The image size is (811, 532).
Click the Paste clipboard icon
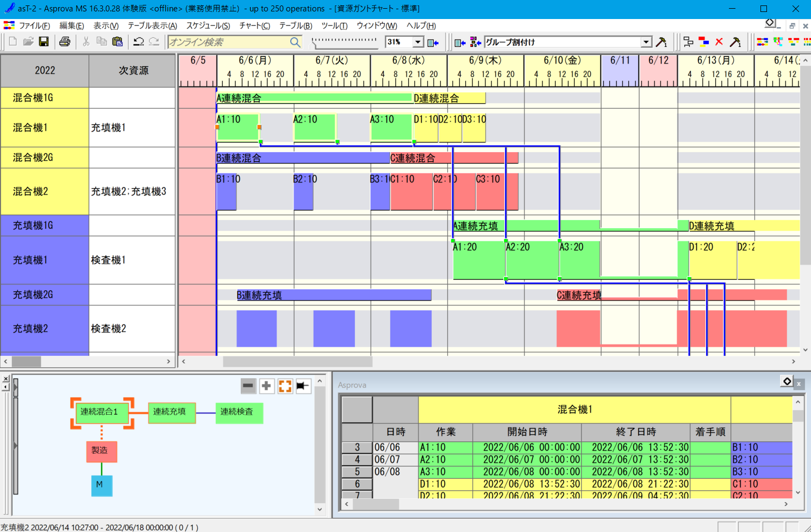tap(117, 42)
